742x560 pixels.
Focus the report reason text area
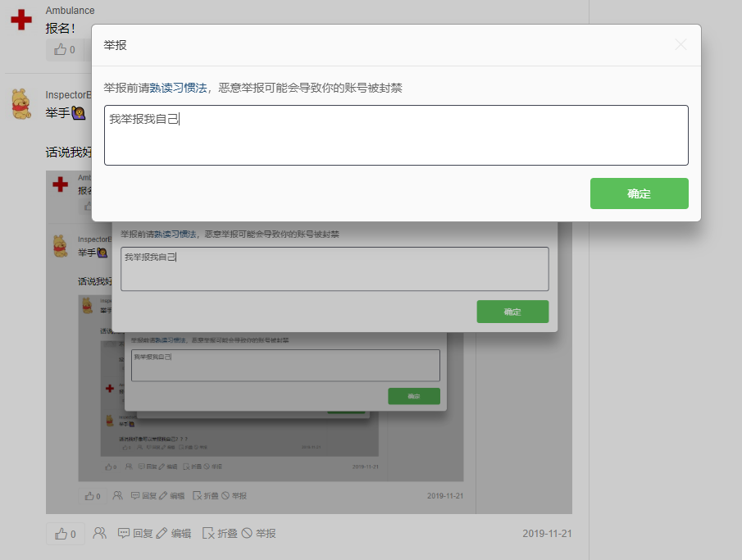pos(396,135)
